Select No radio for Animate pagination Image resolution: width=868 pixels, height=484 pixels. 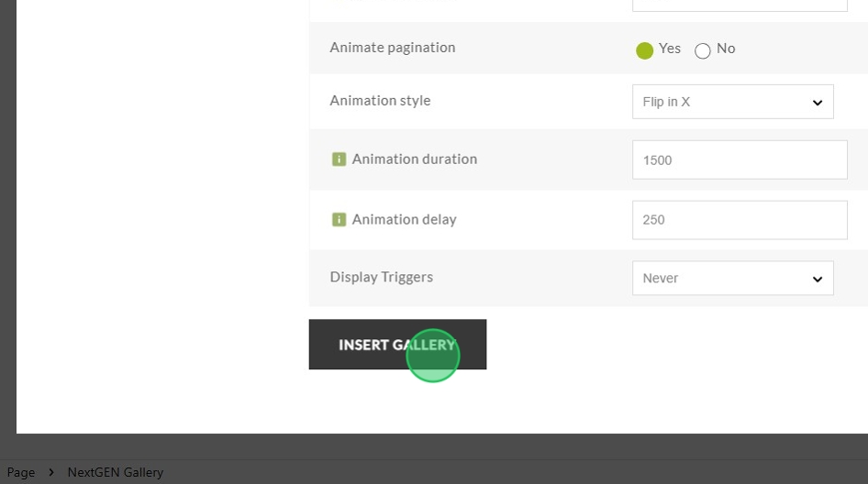coord(703,51)
